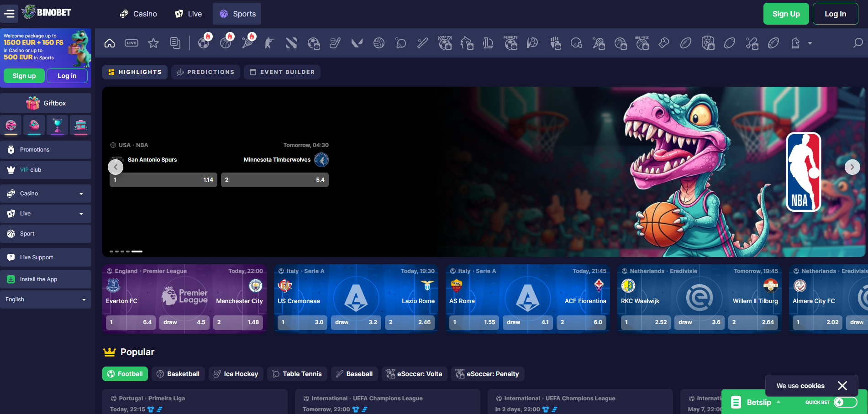The image size is (868, 414).
Task: Open the bet history documents icon
Action: (175, 43)
